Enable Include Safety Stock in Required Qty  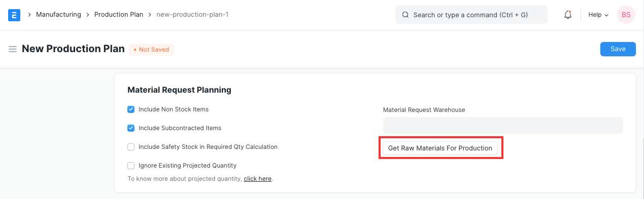(x=131, y=147)
